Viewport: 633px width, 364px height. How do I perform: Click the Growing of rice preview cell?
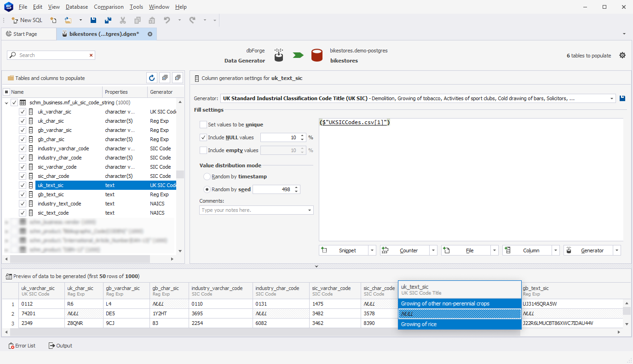pos(459,324)
